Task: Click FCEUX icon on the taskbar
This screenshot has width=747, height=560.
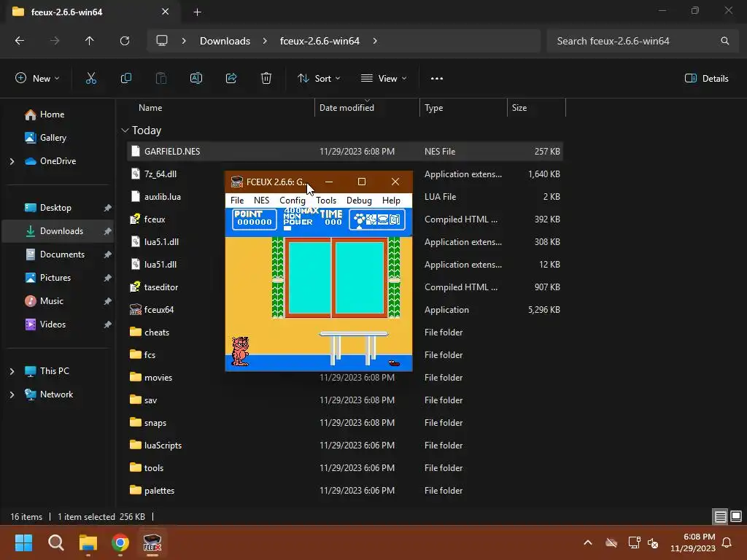Action: 152,542
